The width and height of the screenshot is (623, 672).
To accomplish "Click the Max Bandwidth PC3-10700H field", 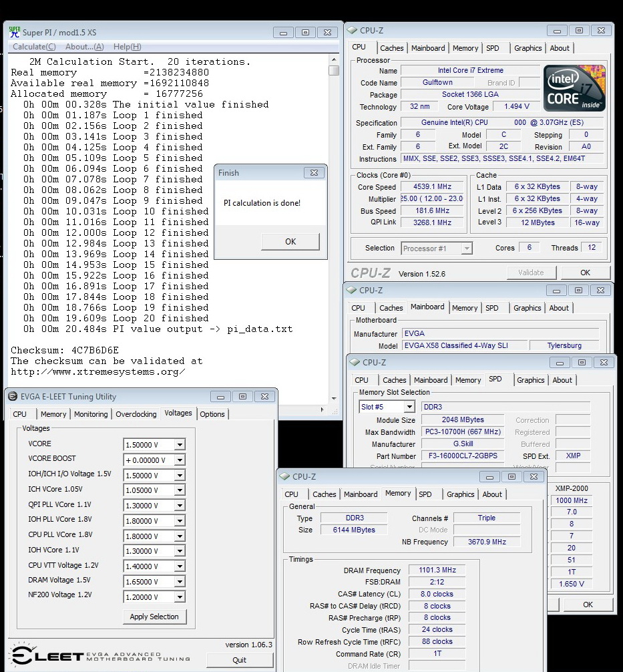I will (463, 432).
